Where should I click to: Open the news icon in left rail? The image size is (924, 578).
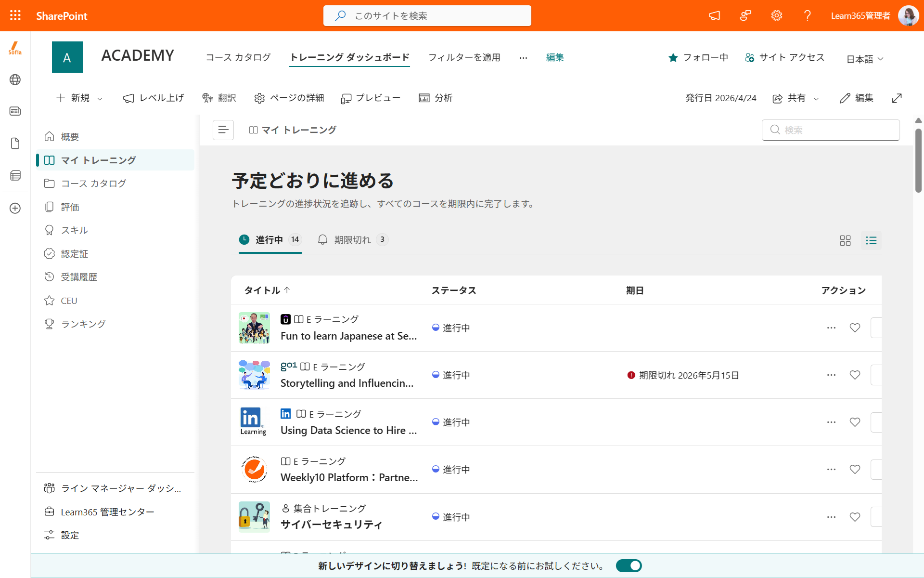pyautogui.click(x=15, y=111)
